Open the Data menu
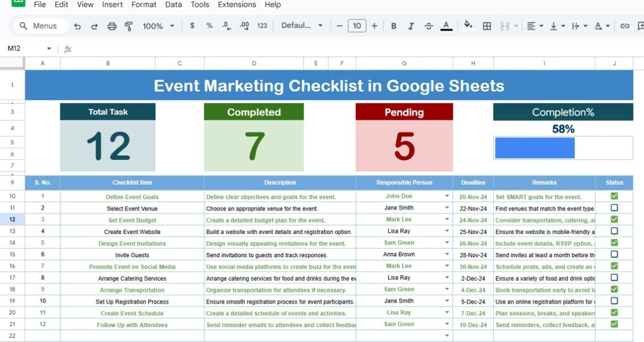This screenshot has width=644, height=342. 174,5
